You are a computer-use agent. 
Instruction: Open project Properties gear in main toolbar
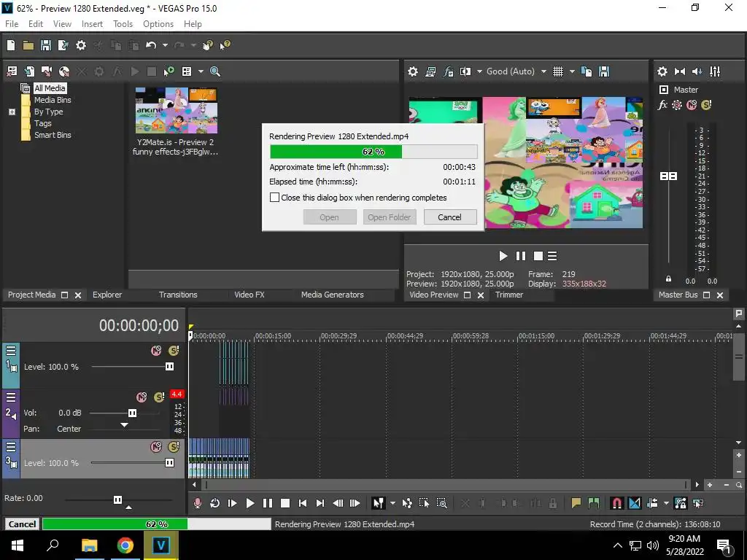click(x=81, y=45)
